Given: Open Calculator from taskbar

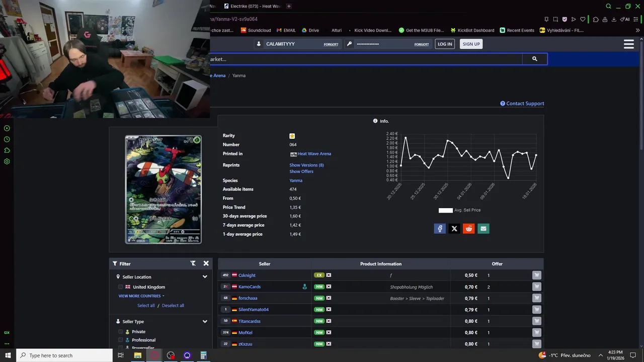Looking at the screenshot, I should tap(203, 355).
